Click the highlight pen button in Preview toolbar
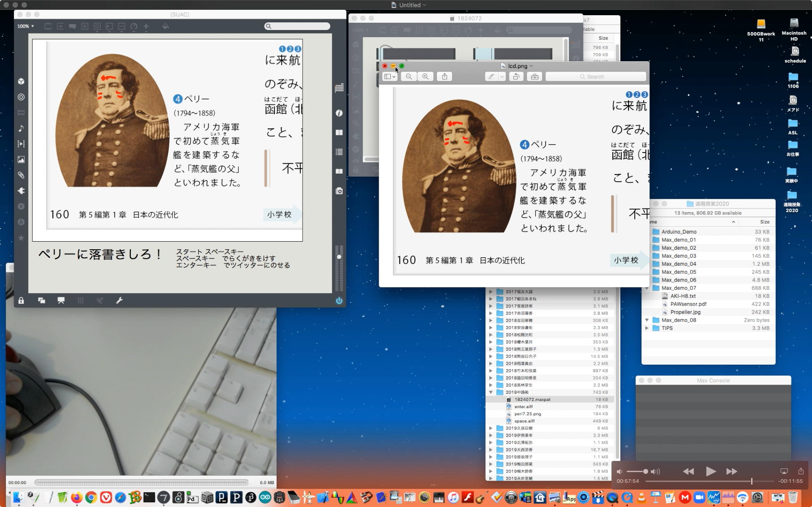 [491, 77]
